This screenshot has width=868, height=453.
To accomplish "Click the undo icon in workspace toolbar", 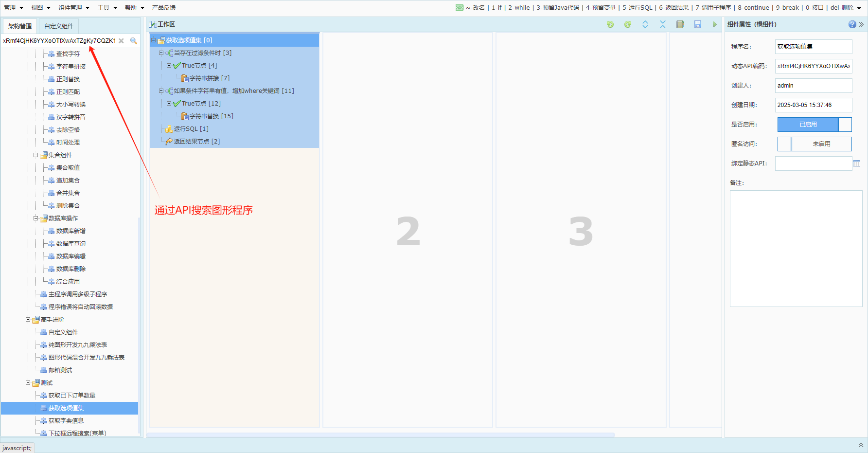I will [x=610, y=24].
